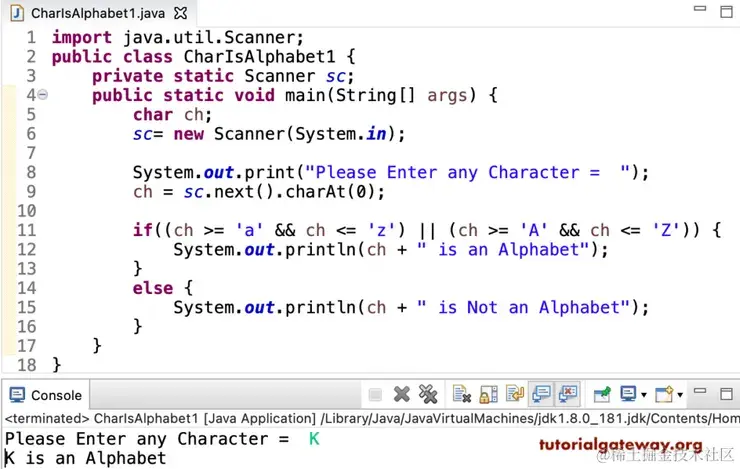Remove all terminated launches with double X icon

click(x=428, y=394)
